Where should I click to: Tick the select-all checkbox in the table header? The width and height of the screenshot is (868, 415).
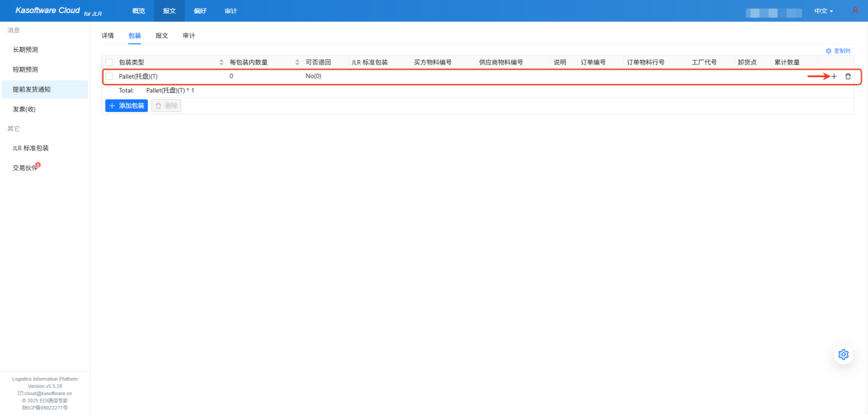[109, 62]
